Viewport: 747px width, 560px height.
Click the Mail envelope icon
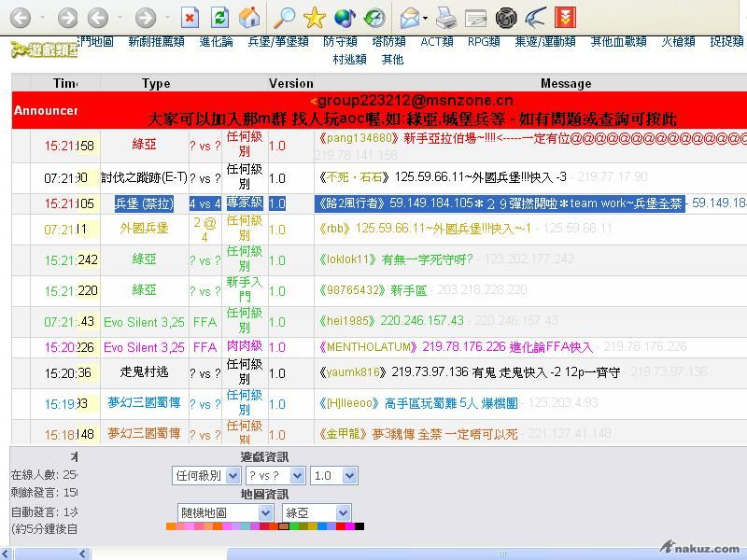[409, 17]
